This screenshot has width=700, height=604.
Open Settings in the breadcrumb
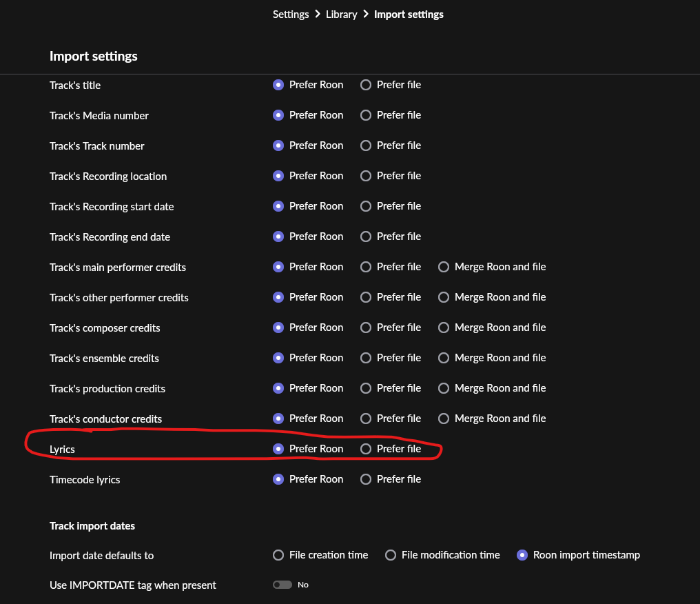click(x=290, y=14)
